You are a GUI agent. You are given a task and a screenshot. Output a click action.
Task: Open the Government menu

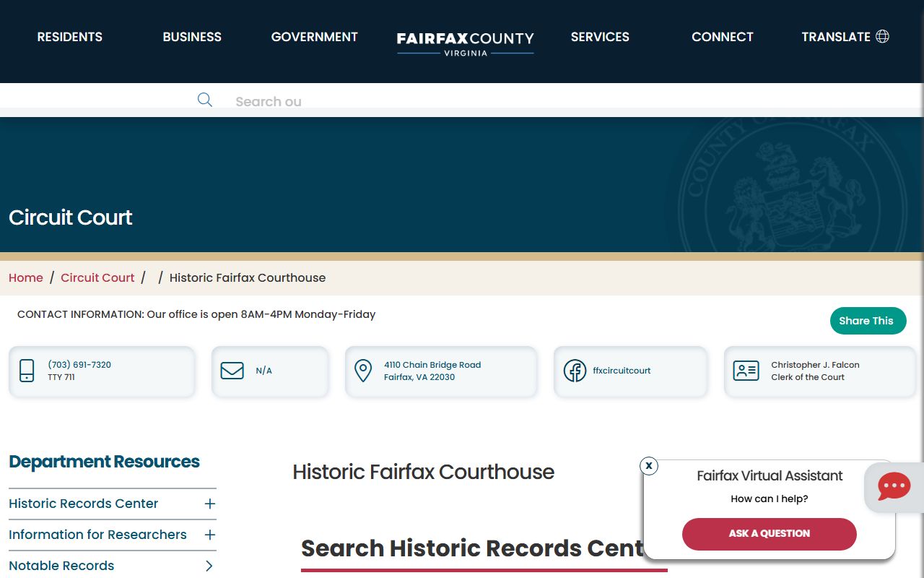click(x=315, y=37)
